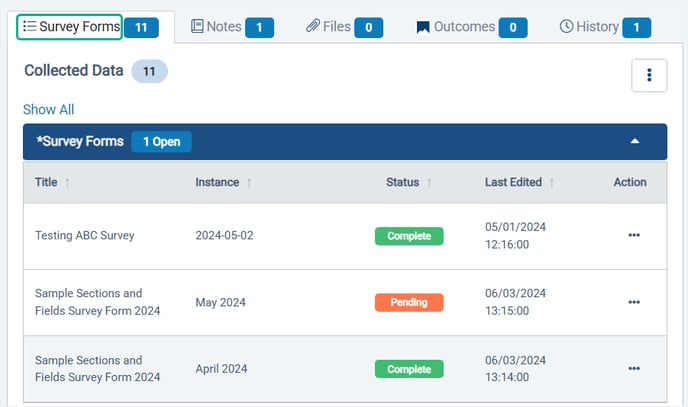This screenshot has width=688, height=407.
Task: Click the Collected Data count badge
Action: (x=150, y=71)
